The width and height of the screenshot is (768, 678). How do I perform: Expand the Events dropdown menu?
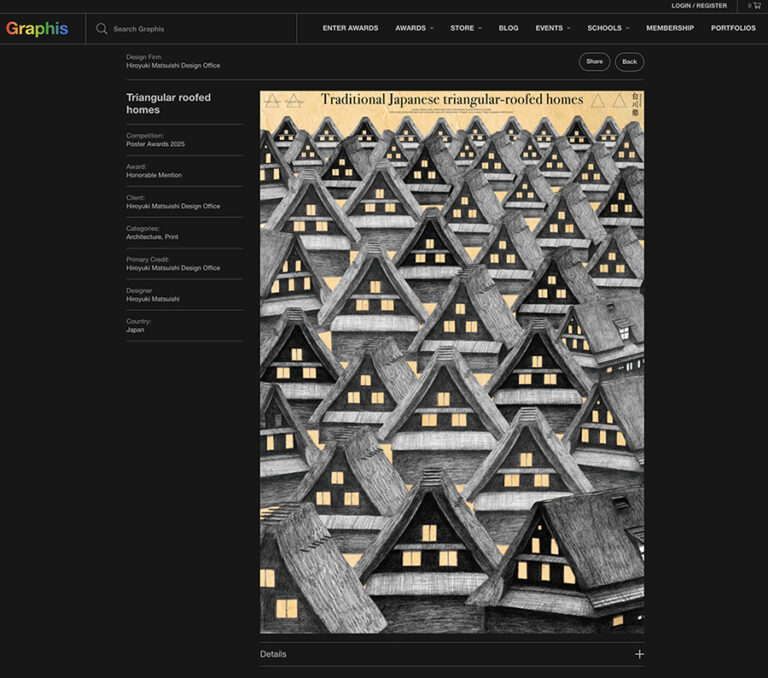tap(552, 28)
